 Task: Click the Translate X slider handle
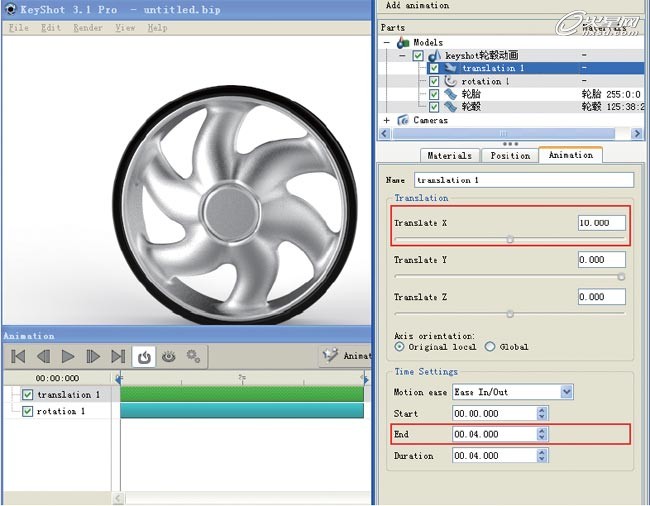click(510, 239)
